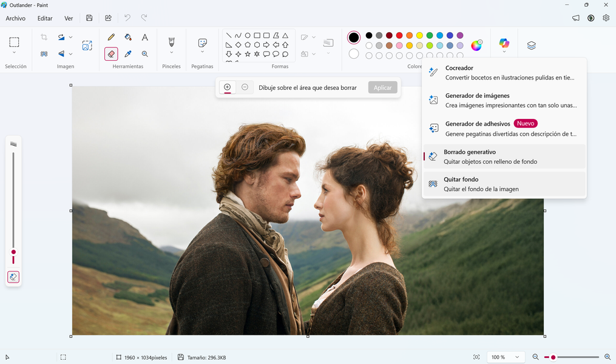
Task: Choose Quitar fondo option
Action: 504,184
